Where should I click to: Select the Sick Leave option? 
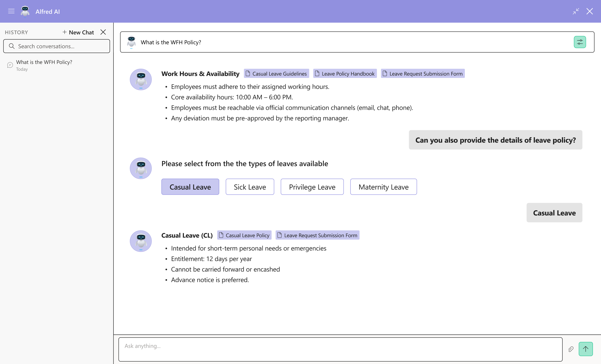click(x=250, y=187)
